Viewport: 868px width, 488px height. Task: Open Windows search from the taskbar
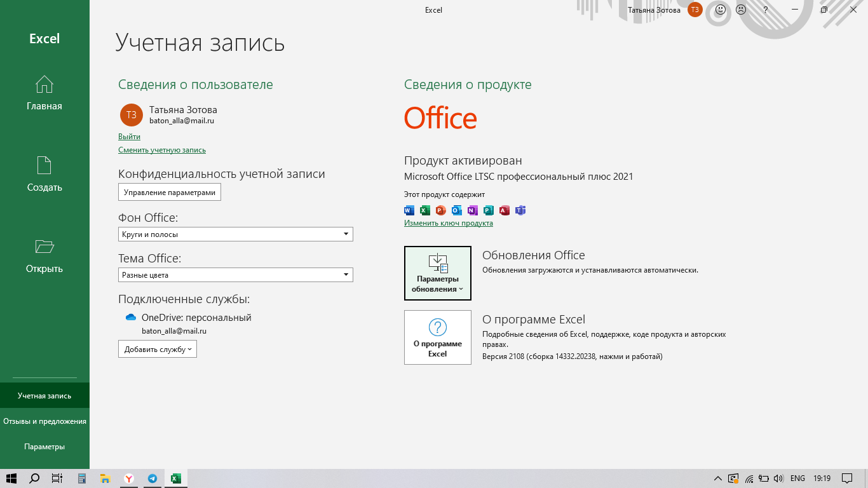35,478
